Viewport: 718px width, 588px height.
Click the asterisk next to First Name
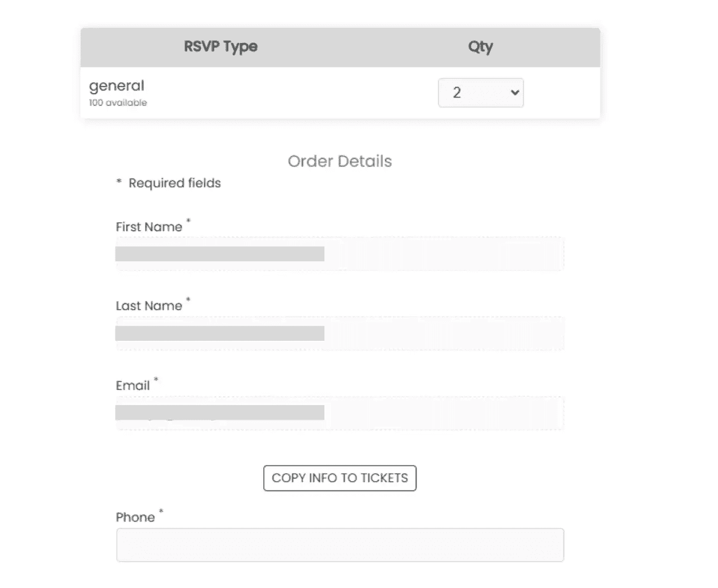click(188, 220)
